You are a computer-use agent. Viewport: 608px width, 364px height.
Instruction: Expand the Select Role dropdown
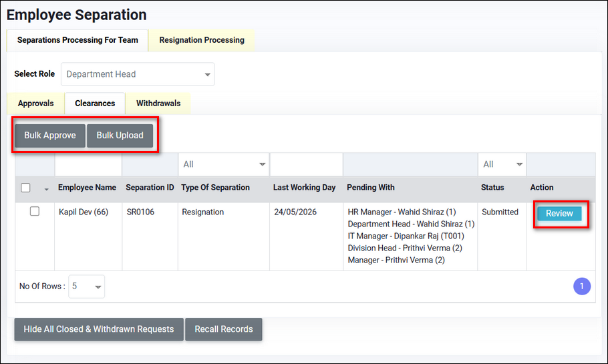(138, 75)
